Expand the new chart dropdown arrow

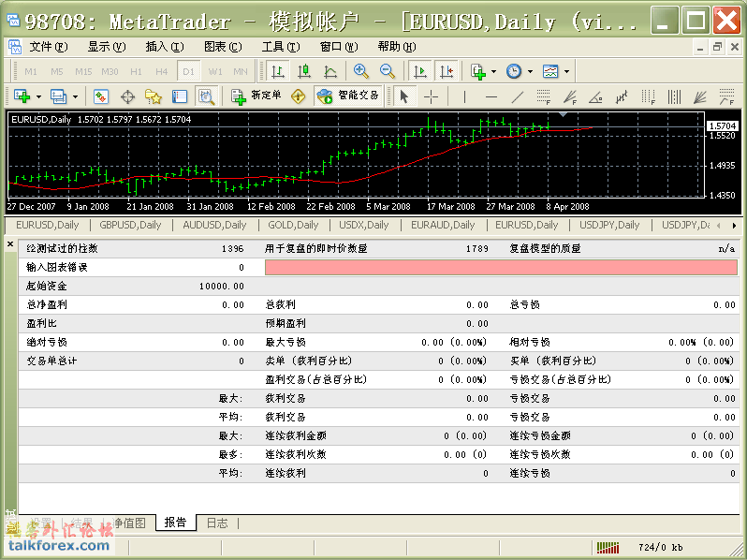[38, 97]
